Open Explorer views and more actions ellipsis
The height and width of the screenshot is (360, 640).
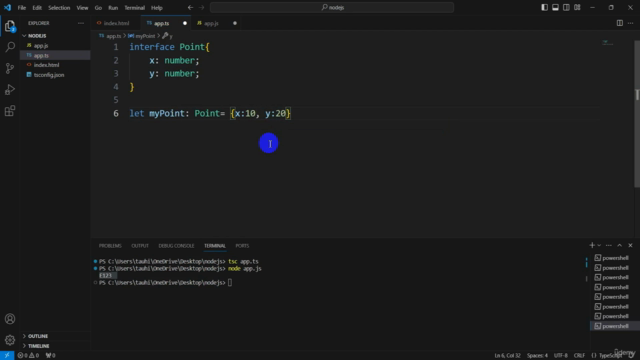81,23
